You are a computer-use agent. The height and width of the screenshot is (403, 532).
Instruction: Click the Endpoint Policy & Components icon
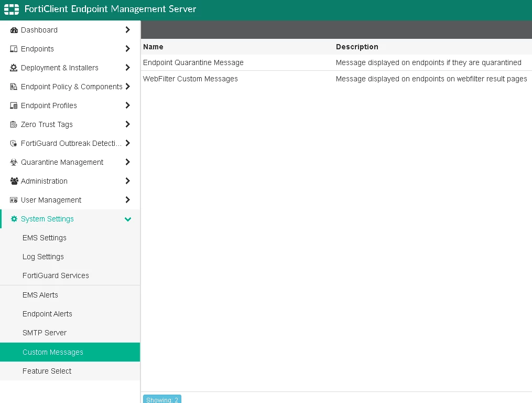click(14, 87)
